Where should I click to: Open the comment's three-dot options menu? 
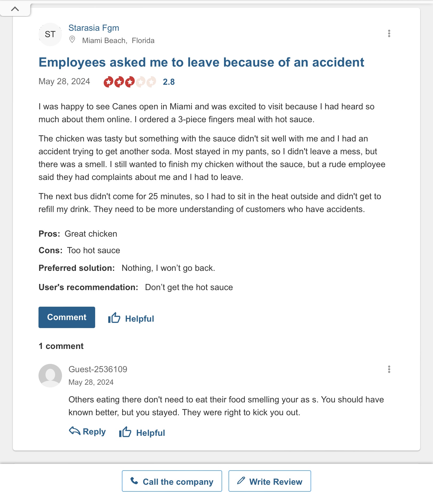pyautogui.click(x=389, y=369)
